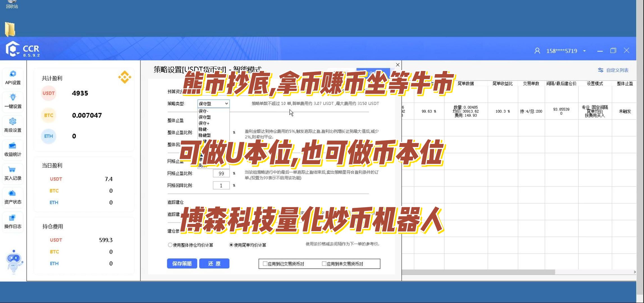Viewport: 644px width, 303px height.
Task: Click the horizontal scrollbar right arrow
Action: [634, 272]
